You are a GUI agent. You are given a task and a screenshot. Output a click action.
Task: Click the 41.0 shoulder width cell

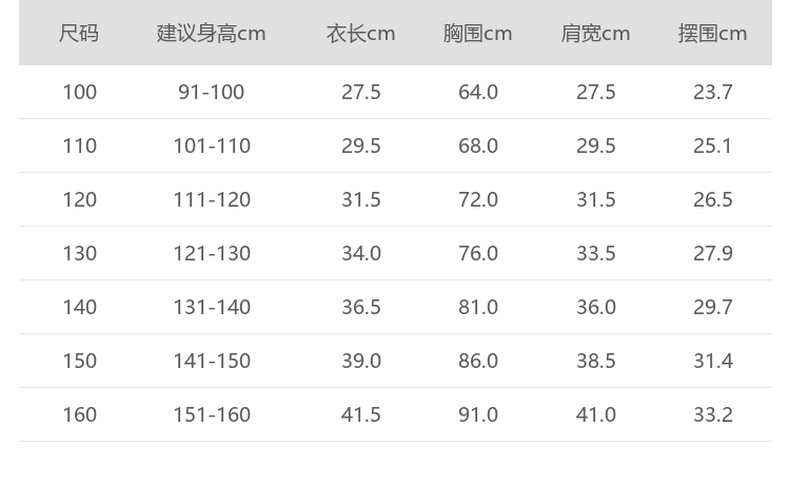[596, 414]
